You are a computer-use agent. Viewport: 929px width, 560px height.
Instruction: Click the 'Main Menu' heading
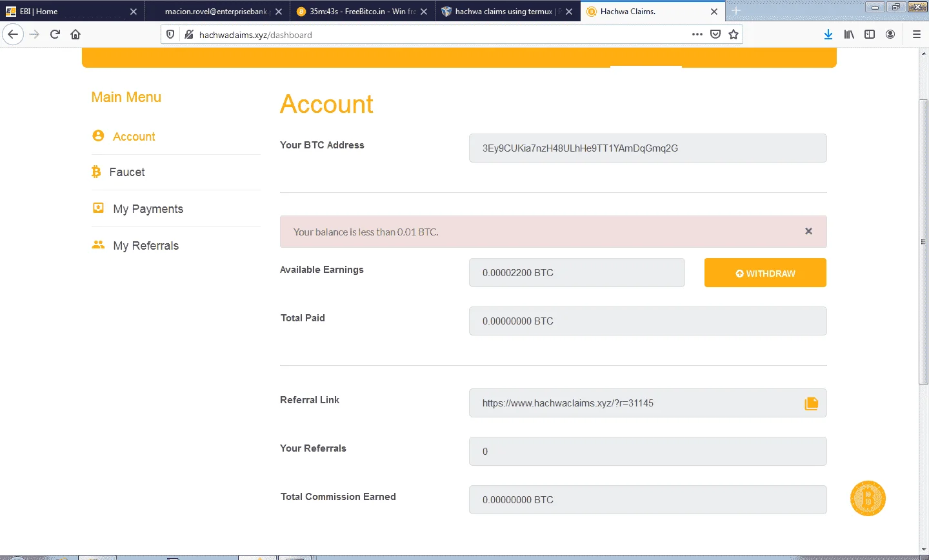(x=126, y=97)
